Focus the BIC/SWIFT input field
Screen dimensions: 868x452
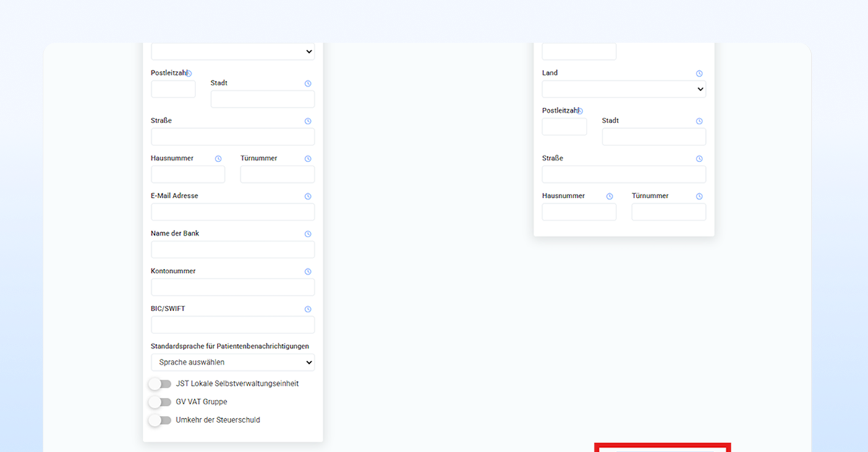pyautogui.click(x=233, y=325)
